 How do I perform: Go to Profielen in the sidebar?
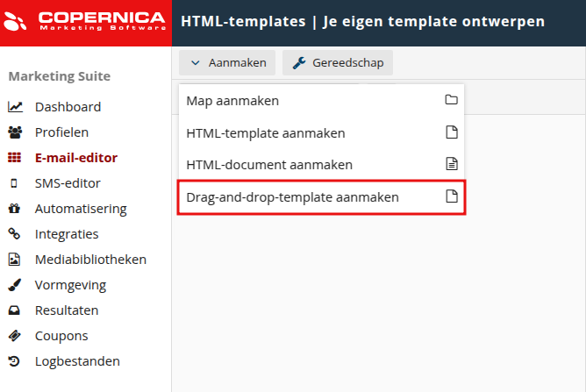pos(61,132)
